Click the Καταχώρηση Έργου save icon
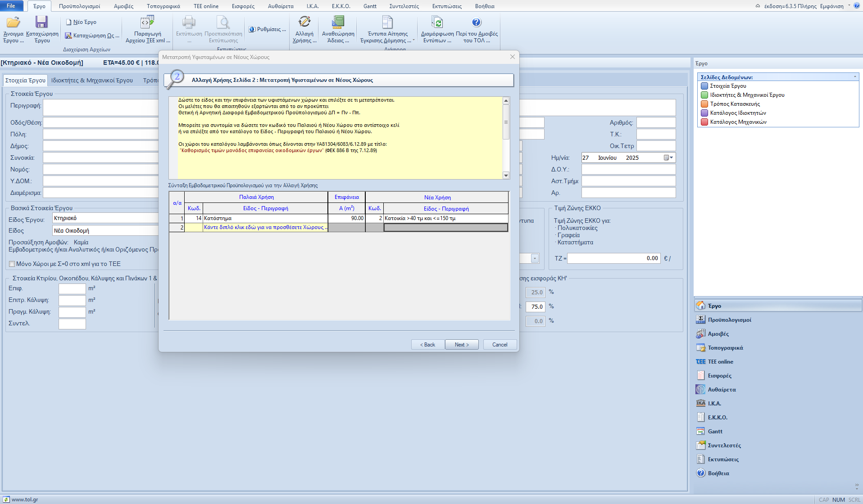 (42, 22)
